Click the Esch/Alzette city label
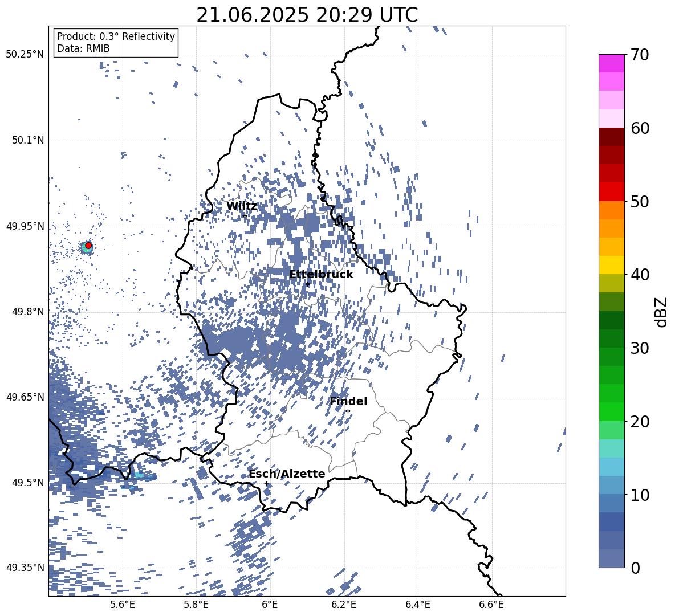 click(287, 474)
